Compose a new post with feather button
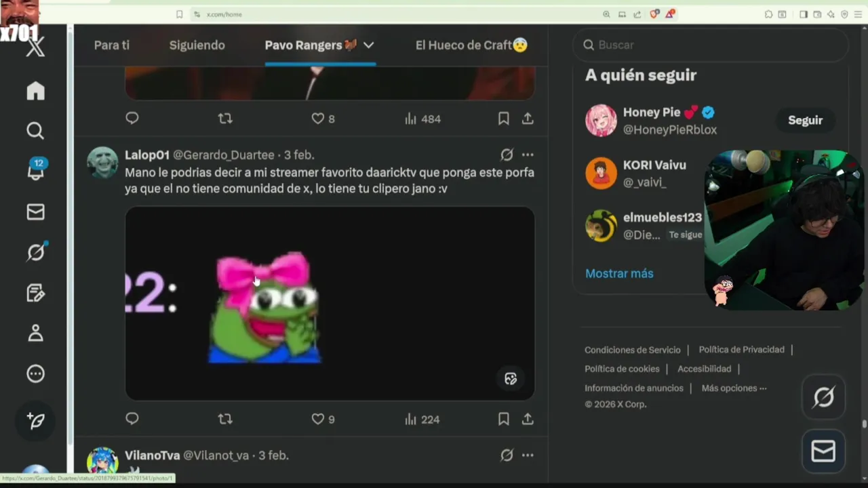This screenshot has height=488, width=868. tap(35, 420)
